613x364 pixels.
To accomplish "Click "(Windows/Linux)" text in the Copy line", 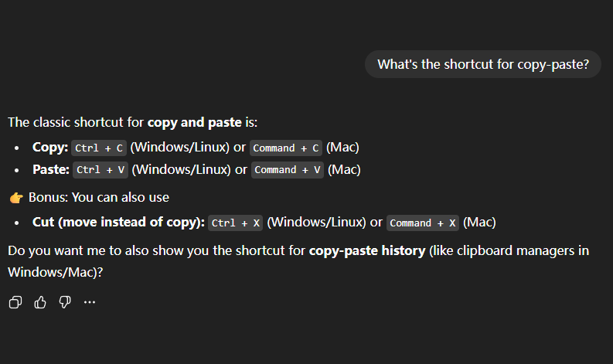I will [180, 147].
